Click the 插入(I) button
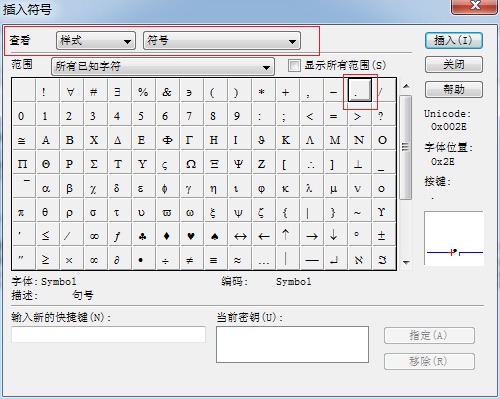The width and height of the screenshot is (500, 399). coord(454,41)
